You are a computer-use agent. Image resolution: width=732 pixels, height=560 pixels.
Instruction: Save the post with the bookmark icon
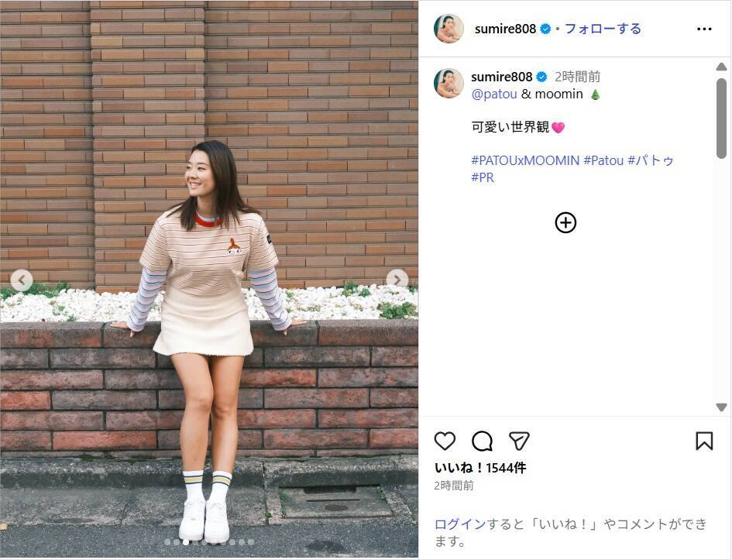pos(704,441)
